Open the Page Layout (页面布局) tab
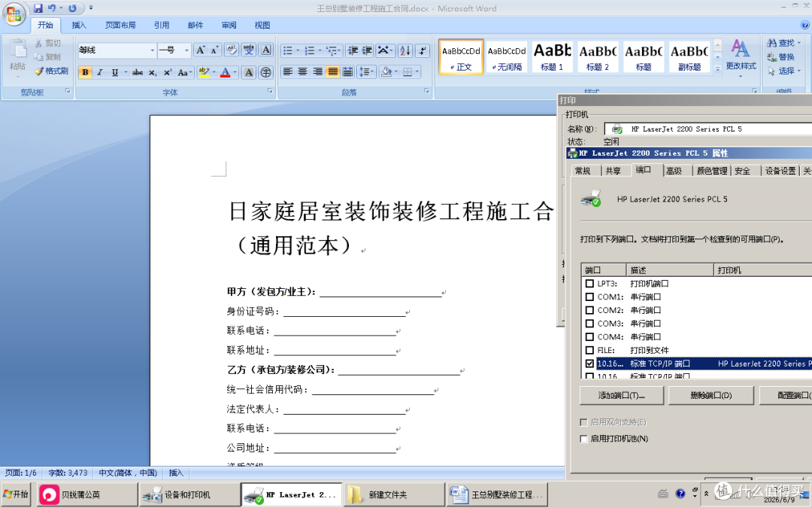Image resolution: width=812 pixels, height=508 pixels. click(x=120, y=25)
